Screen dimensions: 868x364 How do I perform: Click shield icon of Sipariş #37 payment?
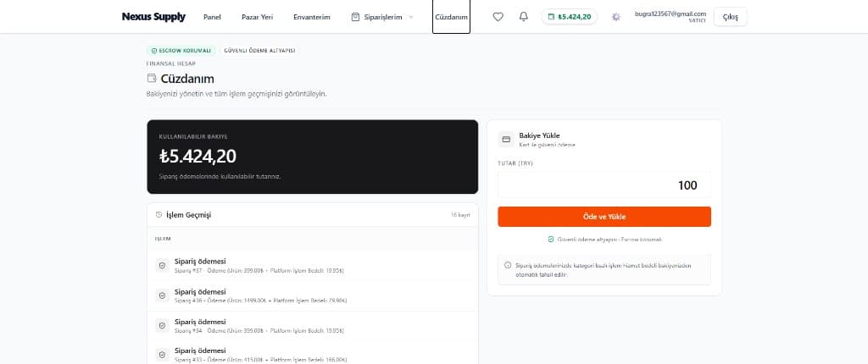coord(162,266)
